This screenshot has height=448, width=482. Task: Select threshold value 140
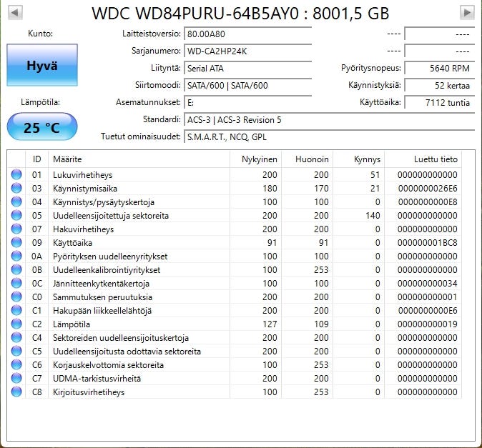[x=373, y=216]
